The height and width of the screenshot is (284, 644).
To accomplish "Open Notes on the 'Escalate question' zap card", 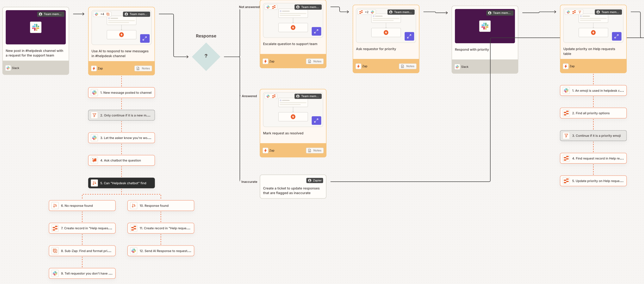I will (x=315, y=61).
